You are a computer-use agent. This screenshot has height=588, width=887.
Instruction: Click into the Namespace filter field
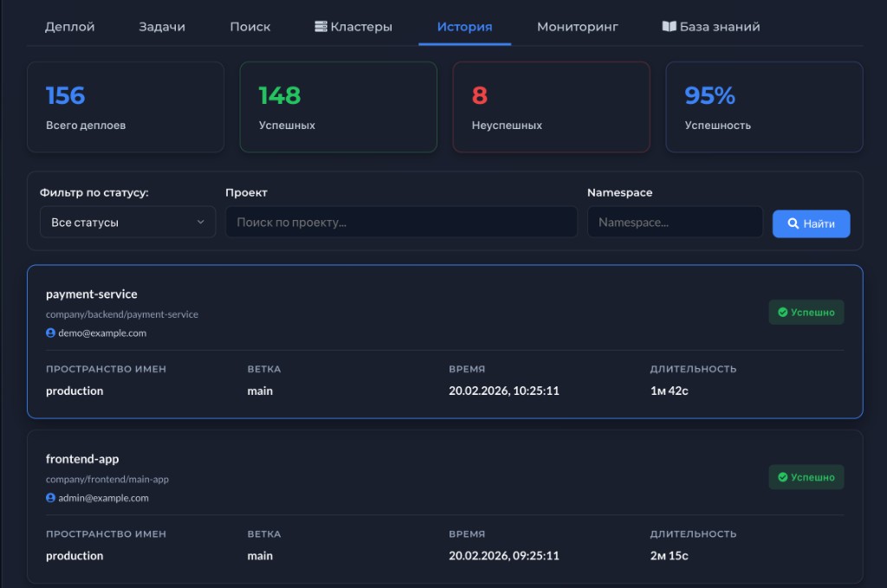click(675, 223)
